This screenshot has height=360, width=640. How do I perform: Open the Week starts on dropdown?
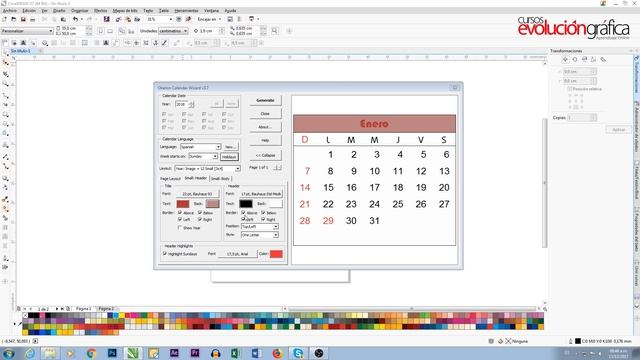click(203, 156)
